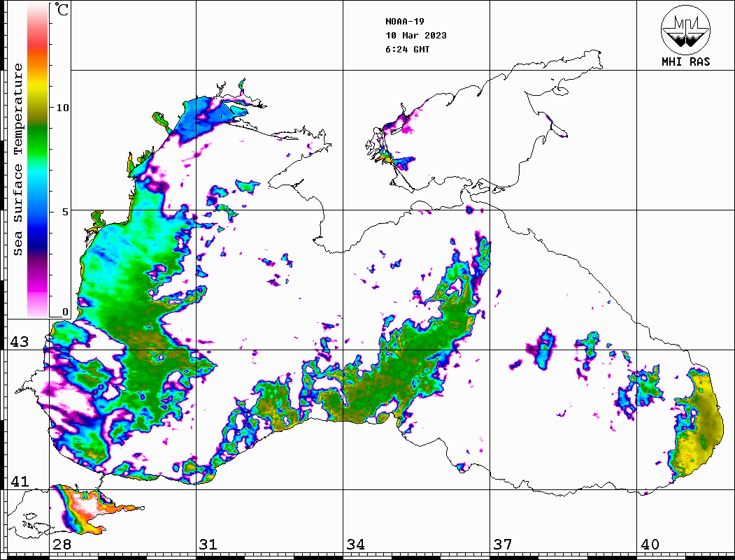
Task: Click the 5 tick label on legend
Action: click(x=65, y=212)
